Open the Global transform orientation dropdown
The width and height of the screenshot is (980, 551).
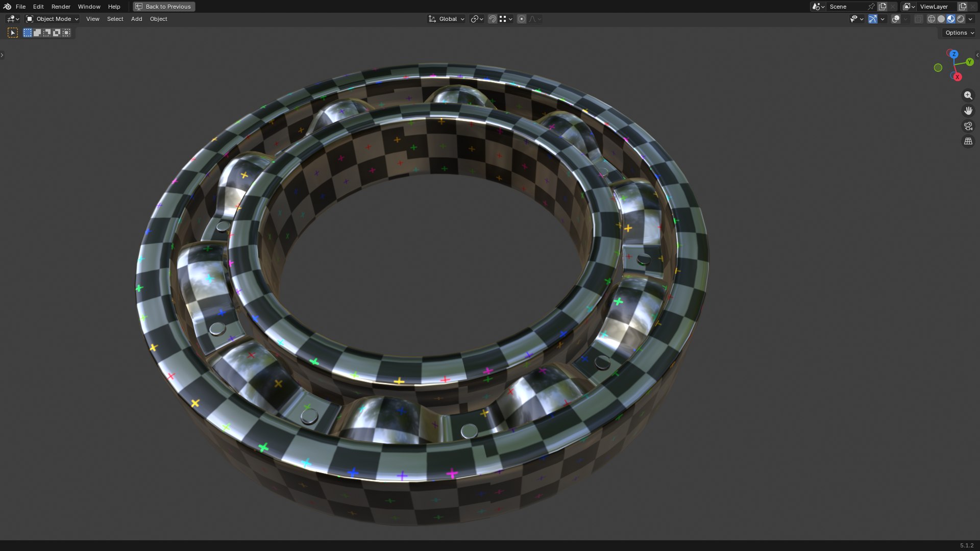pos(447,19)
